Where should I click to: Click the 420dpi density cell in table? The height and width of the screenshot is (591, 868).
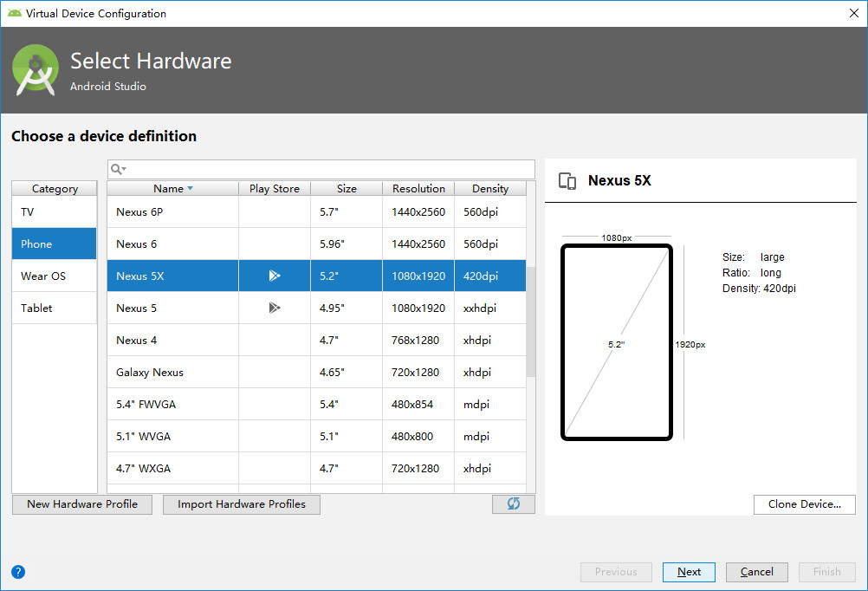click(x=490, y=276)
